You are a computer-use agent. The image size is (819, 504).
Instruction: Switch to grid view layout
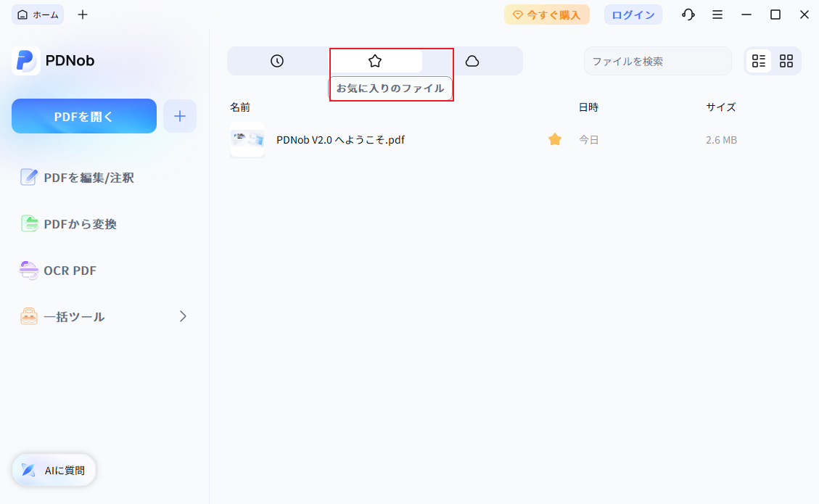(x=786, y=60)
